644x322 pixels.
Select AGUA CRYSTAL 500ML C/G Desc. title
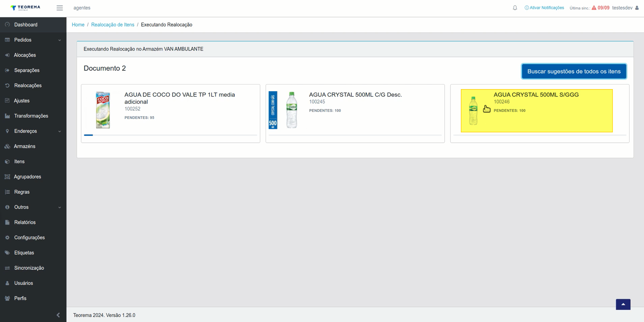pos(356,95)
